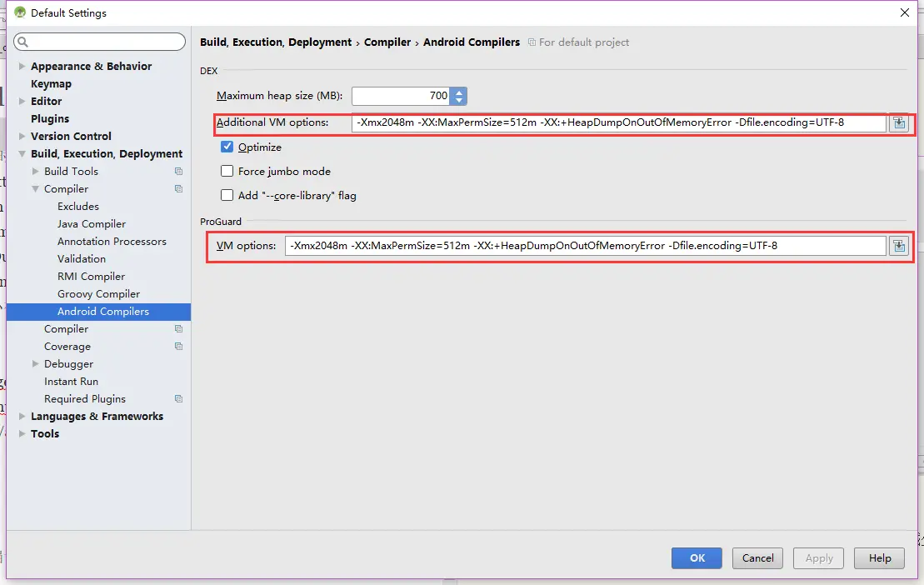Select Validation settings
The height and width of the screenshot is (585, 924).
point(82,258)
